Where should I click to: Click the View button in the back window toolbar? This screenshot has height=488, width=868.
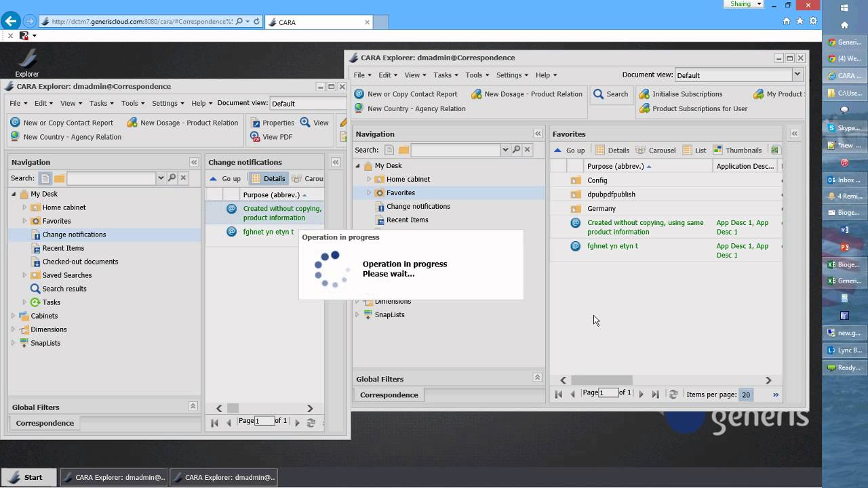point(315,123)
